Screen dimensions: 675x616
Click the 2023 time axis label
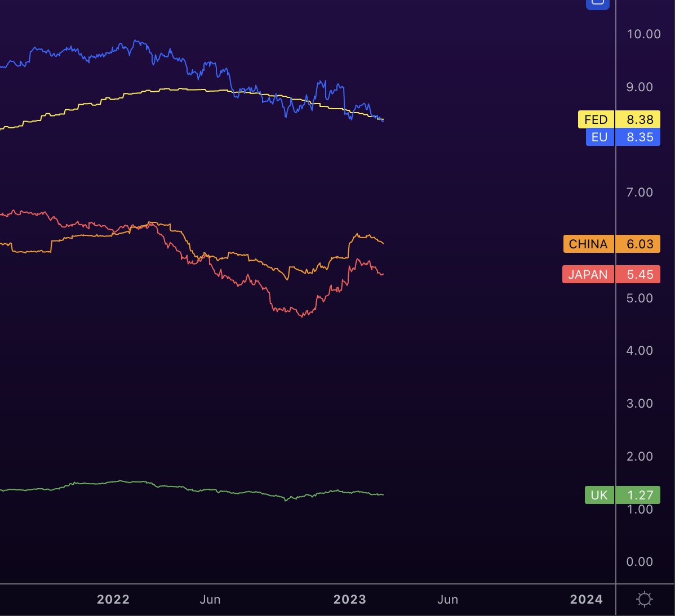(350, 599)
